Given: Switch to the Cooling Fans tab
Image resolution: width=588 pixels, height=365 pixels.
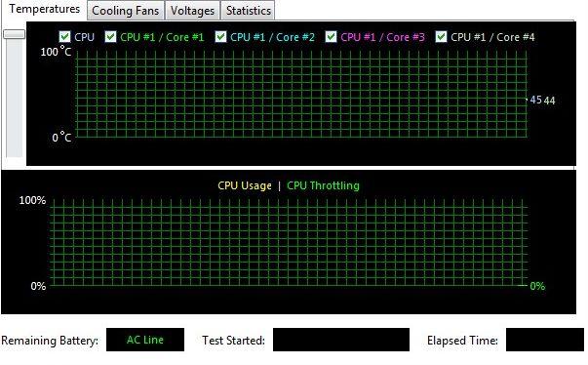Looking at the screenshot, I should point(126,11).
